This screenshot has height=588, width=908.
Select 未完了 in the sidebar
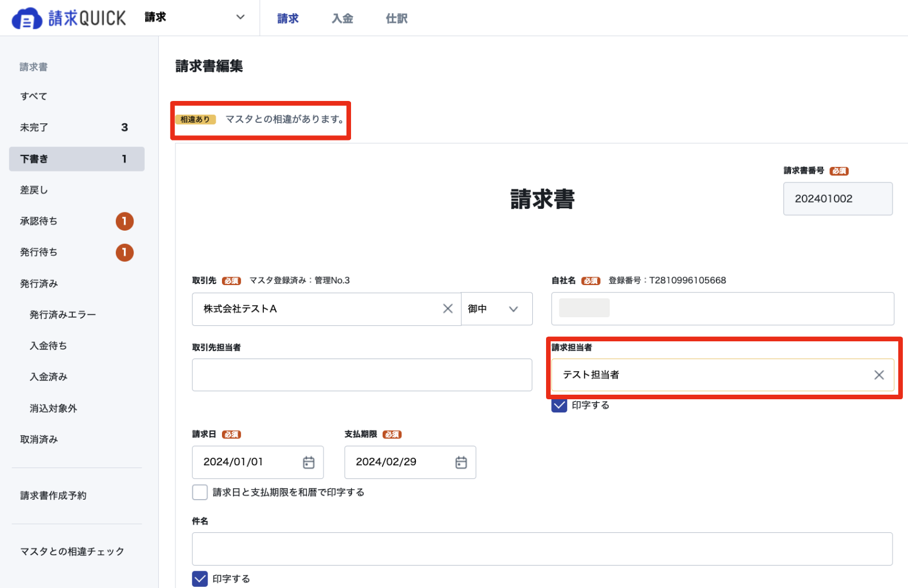tap(77, 127)
